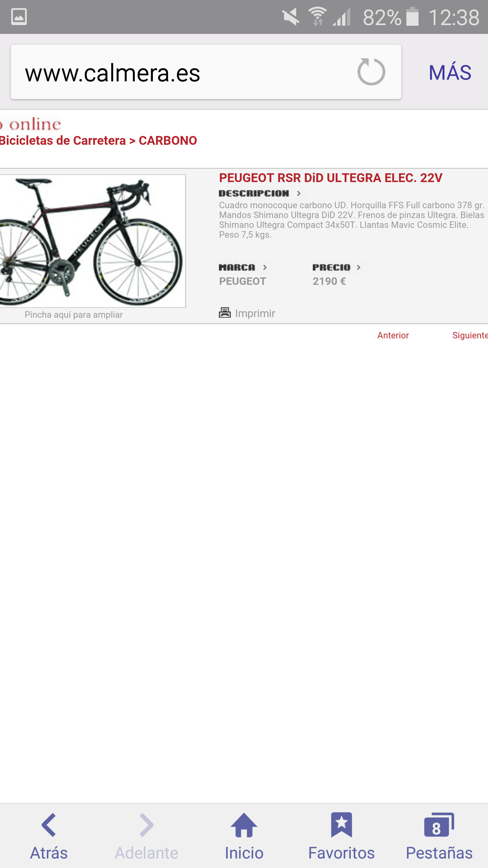Tap the battery icon in status bar
Screen dimensions: 488x868
tap(412, 17)
